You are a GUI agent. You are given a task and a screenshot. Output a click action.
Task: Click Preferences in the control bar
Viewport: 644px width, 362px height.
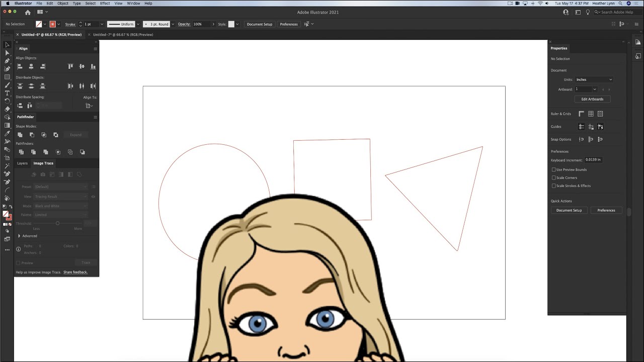(289, 24)
